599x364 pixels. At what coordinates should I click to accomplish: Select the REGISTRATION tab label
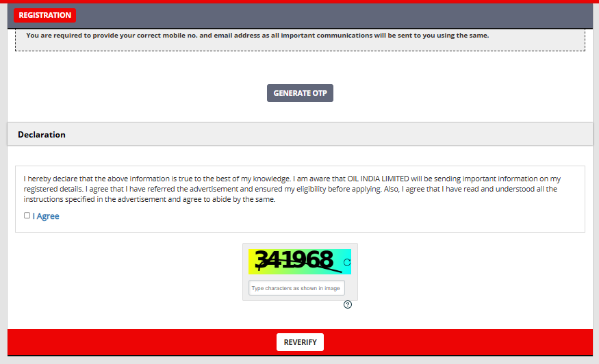click(x=44, y=15)
